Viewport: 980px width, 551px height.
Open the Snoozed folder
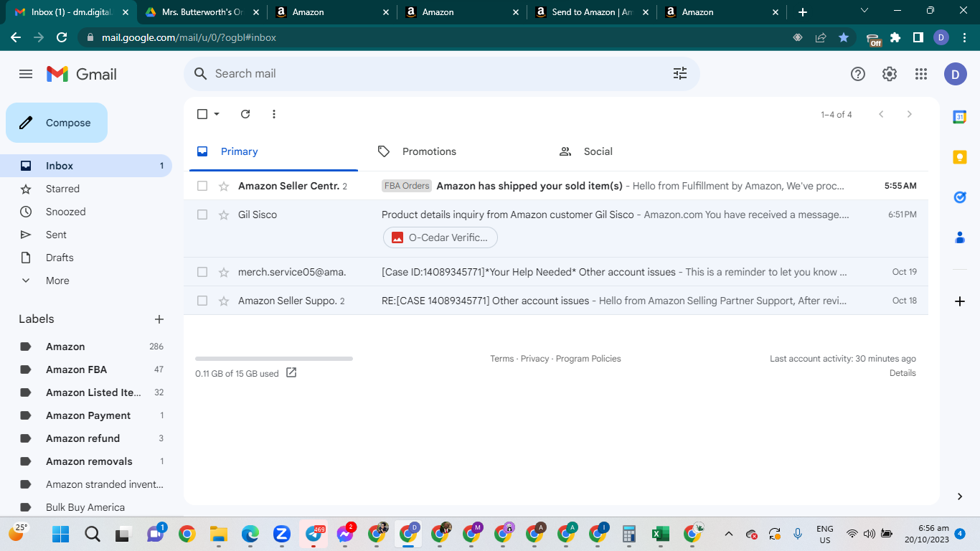[86, 212]
